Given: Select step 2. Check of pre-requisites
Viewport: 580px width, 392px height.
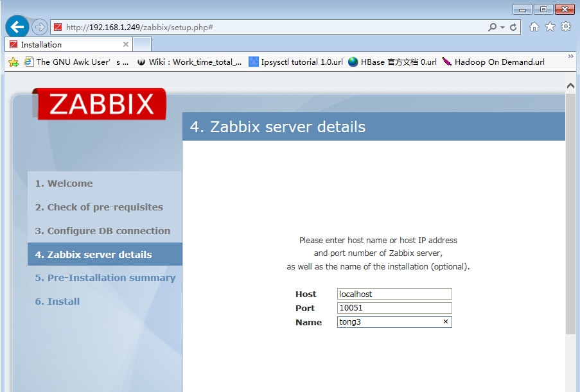Looking at the screenshot, I should 99,207.
